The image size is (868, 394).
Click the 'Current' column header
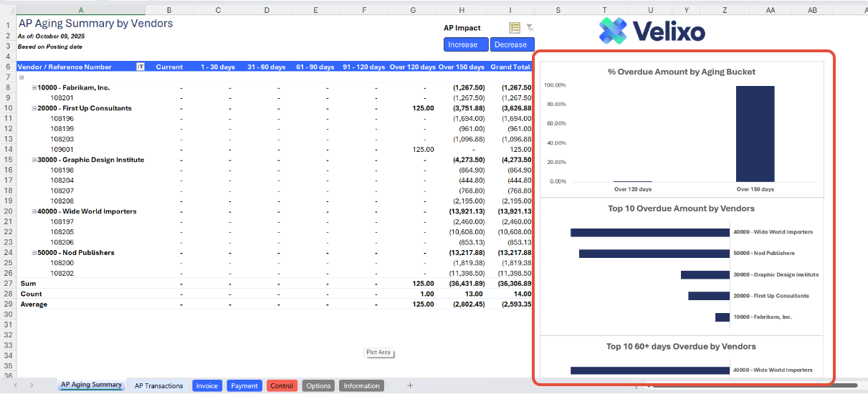[x=169, y=67]
